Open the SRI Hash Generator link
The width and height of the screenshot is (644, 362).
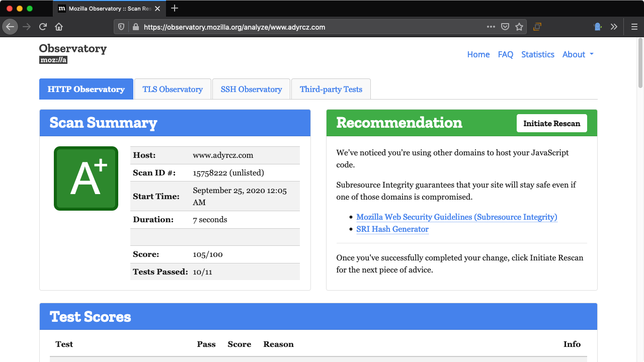pos(392,229)
